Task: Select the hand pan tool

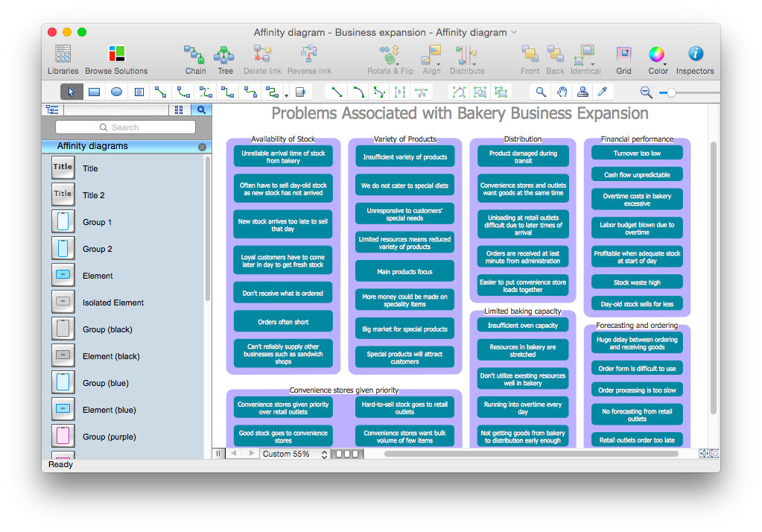Action: tap(562, 92)
